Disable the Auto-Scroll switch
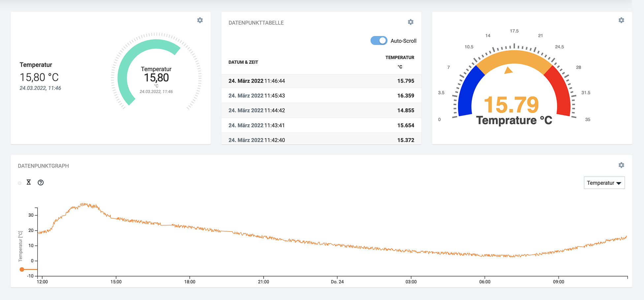 379,41
